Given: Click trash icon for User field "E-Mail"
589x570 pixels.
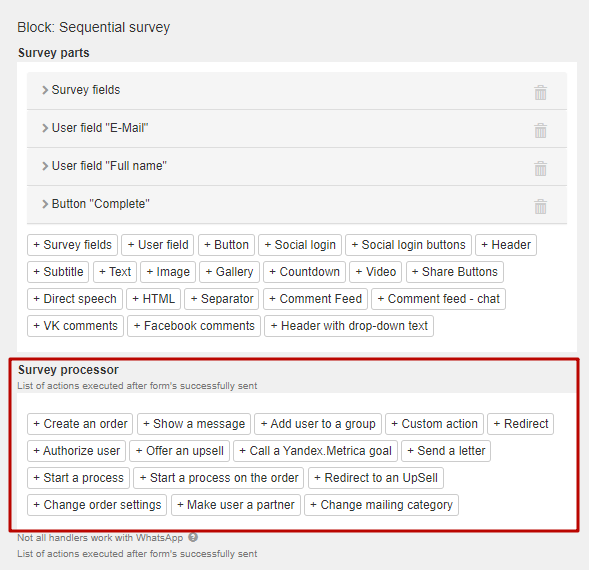Looking at the screenshot, I should [540, 130].
